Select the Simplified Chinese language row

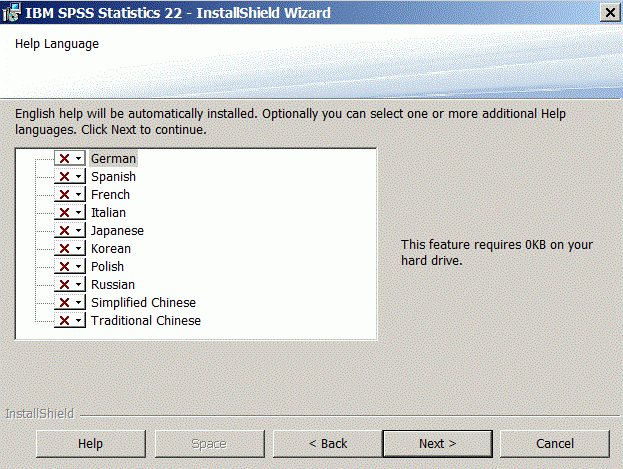(x=143, y=302)
